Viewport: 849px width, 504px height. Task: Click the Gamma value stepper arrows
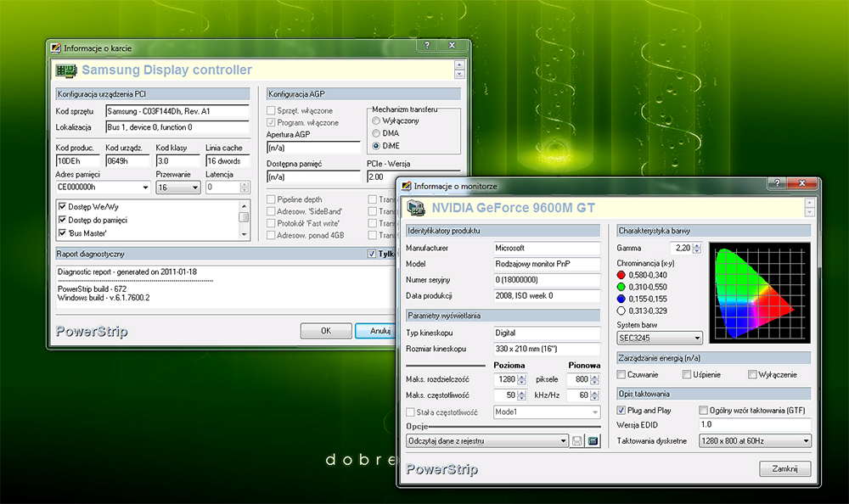click(x=698, y=248)
